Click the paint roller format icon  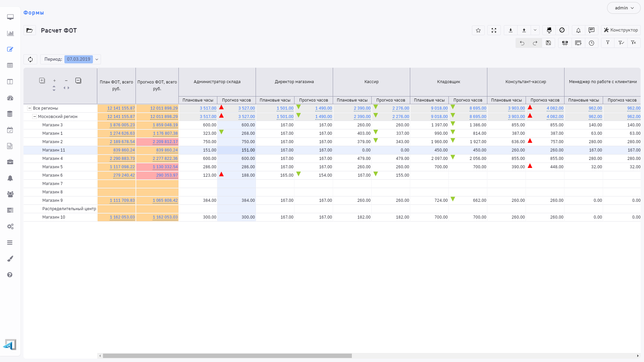click(x=549, y=30)
